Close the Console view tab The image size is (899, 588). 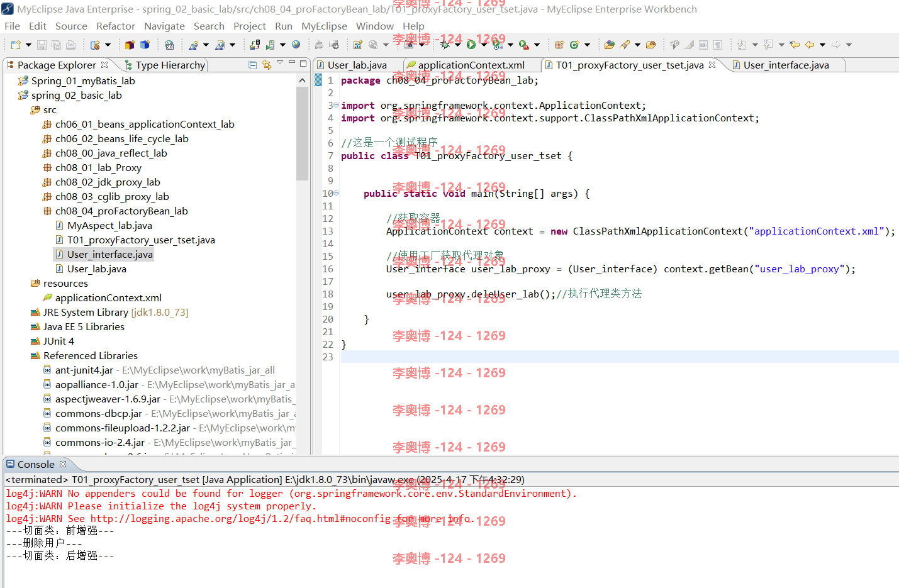click(x=63, y=464)
